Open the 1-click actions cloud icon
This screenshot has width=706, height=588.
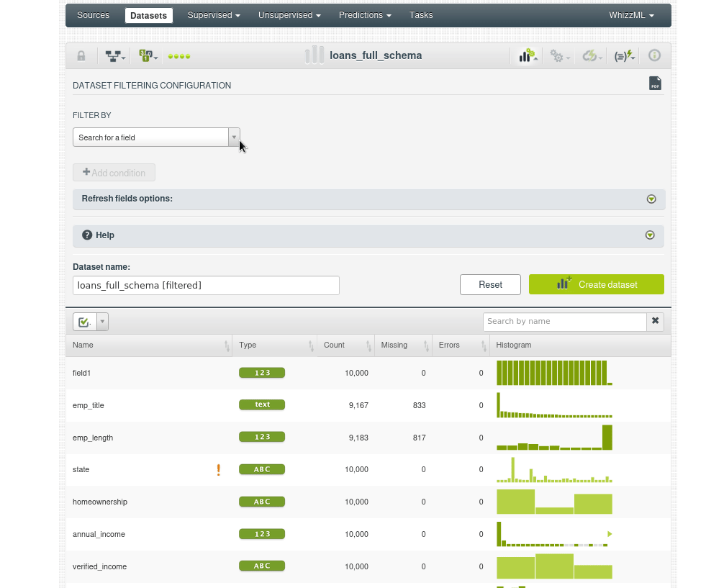point(592,55)
